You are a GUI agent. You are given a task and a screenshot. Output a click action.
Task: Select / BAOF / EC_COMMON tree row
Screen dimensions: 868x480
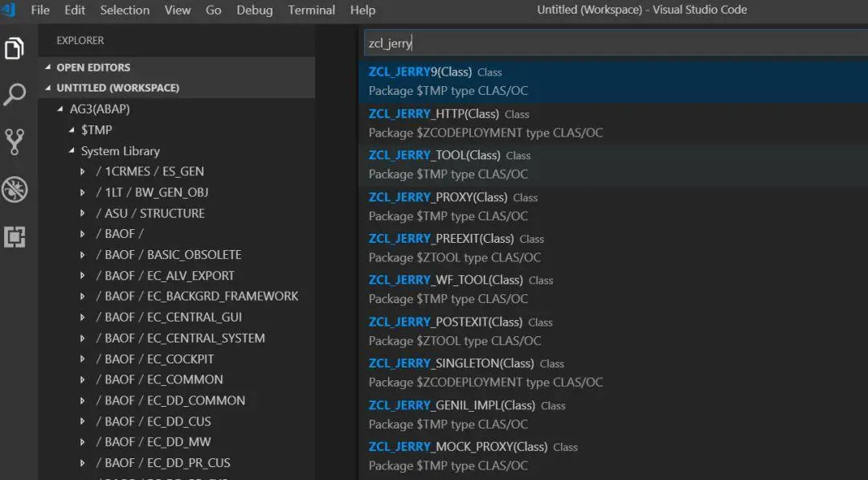[x=177, y=379]
